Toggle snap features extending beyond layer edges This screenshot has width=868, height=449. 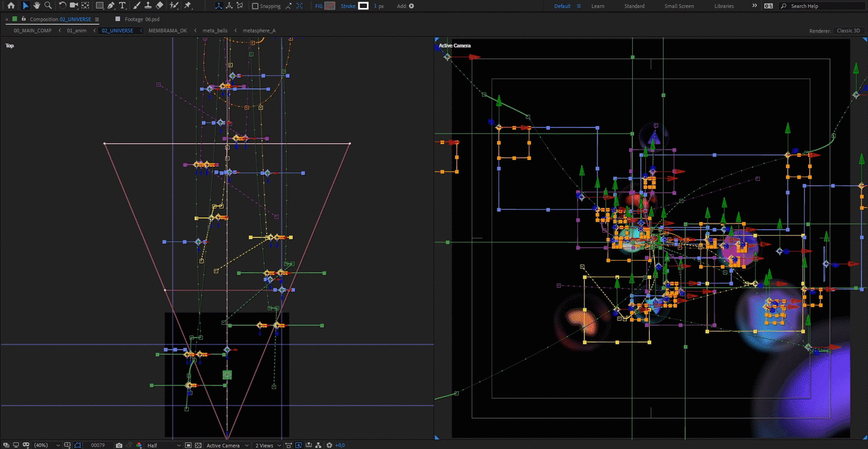[x=289, y=6]
